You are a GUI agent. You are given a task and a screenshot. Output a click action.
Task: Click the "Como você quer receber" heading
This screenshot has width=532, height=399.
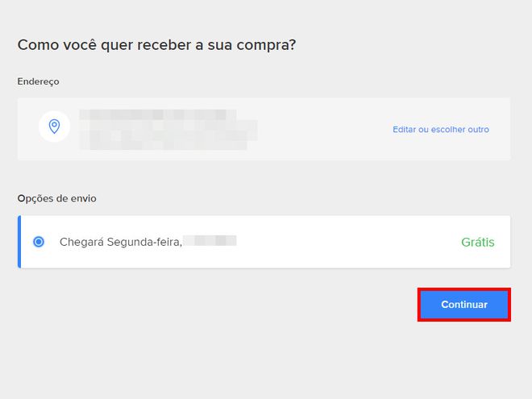click(156, 45)
